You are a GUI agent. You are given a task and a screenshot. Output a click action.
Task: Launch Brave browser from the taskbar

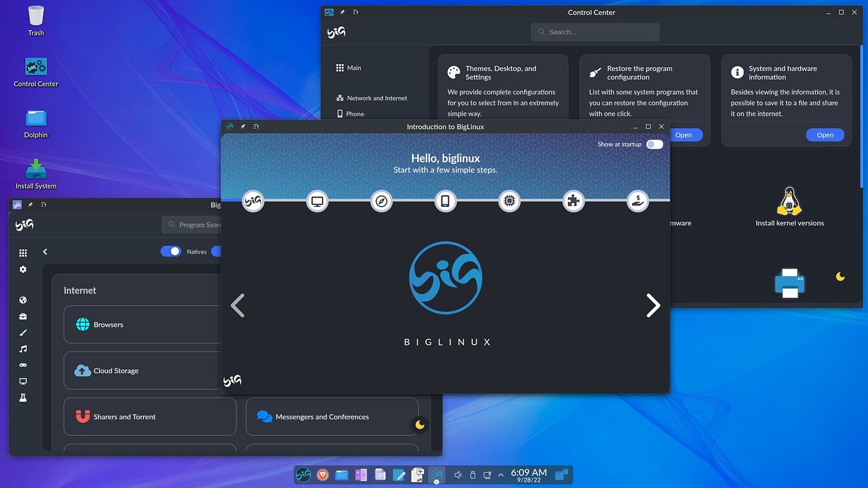pos(323,475)
